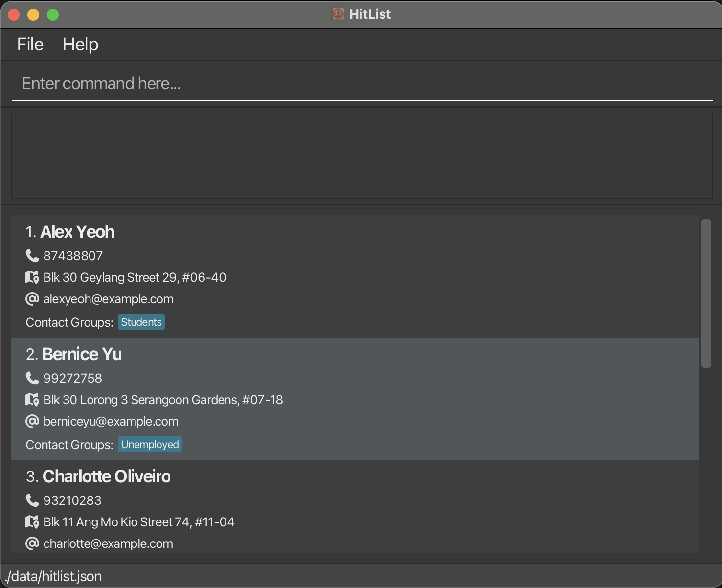Click the map icon for Alex Yeoh's address
The width and height of the screenshot is (722, 588).
32,277
